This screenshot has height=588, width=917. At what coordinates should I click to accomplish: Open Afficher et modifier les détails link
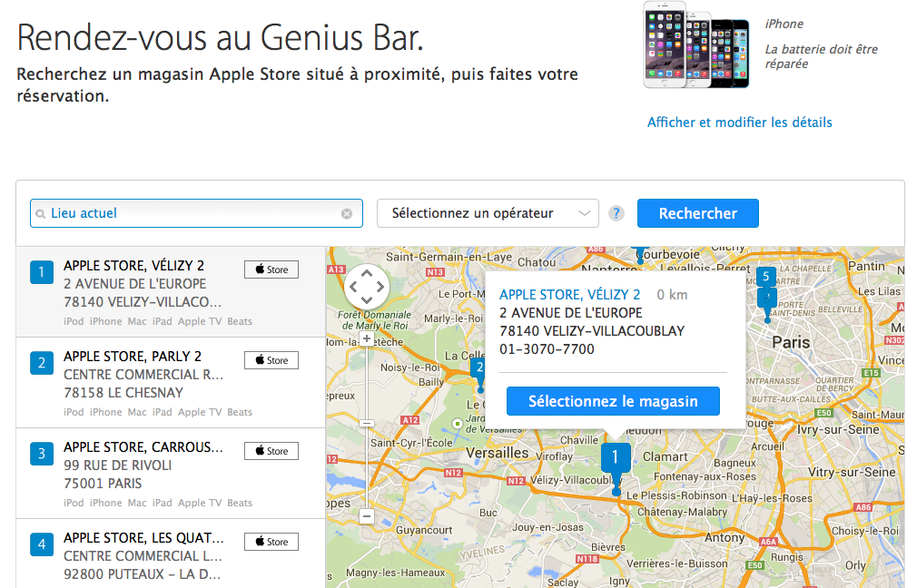pyautogui.click(x=739, y=122)
